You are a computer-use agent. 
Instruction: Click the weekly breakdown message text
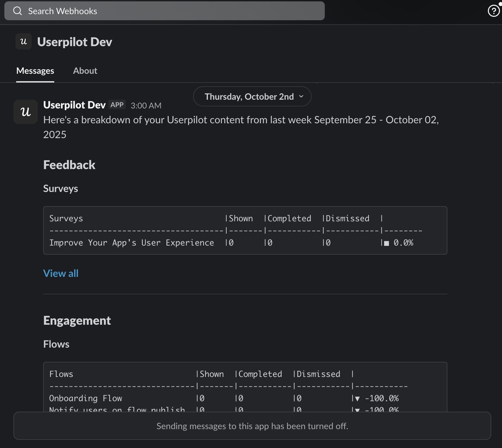click(241, 127)
